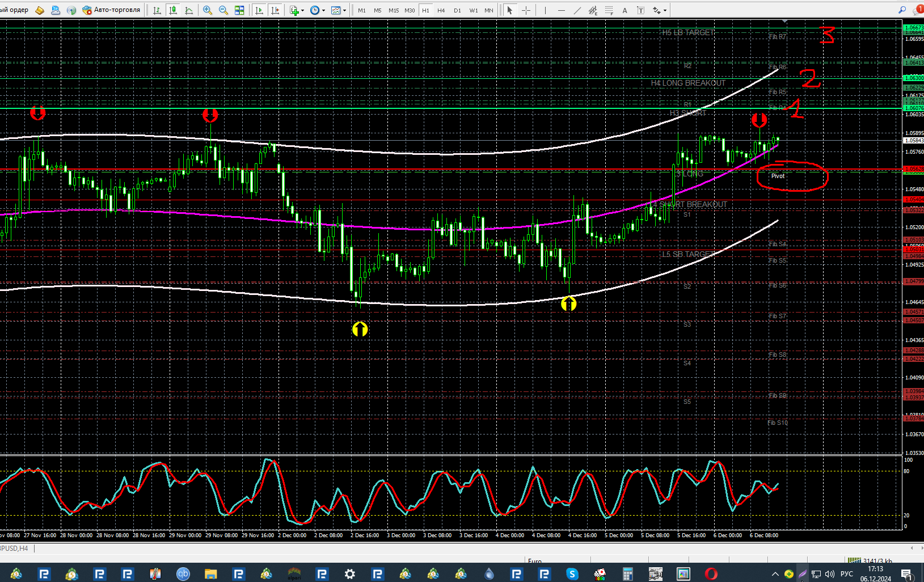Zoom in on the chart

pos(208,10)
